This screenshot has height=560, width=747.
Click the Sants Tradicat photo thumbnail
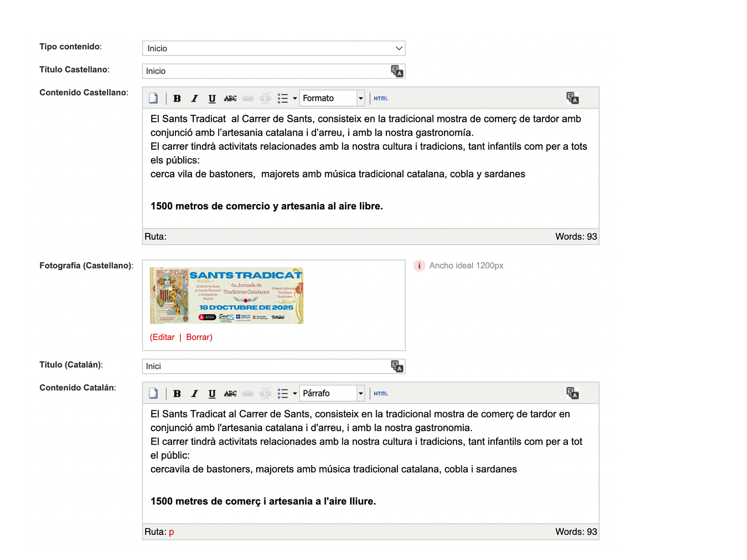[226, 295]
